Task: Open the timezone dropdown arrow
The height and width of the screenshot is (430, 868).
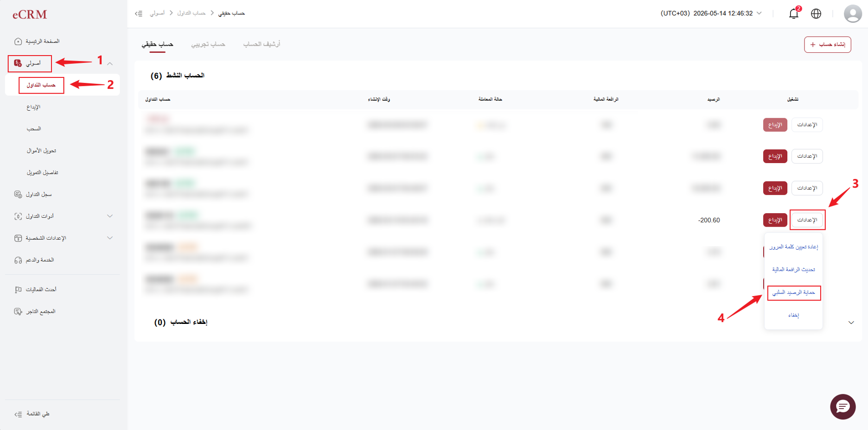Action: 759,13
